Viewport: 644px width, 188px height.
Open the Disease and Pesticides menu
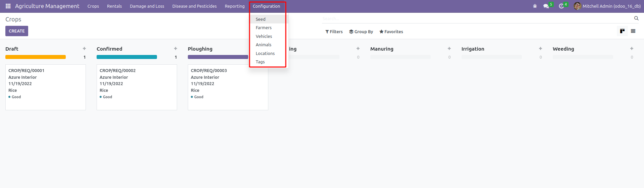coord(195,6)
